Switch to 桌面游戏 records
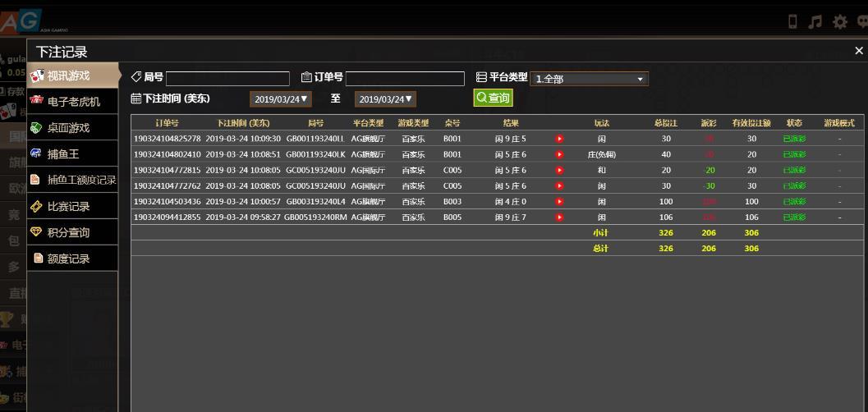This screenshot has height=412, width=868. pyautogui.click(x=72, y=128)
